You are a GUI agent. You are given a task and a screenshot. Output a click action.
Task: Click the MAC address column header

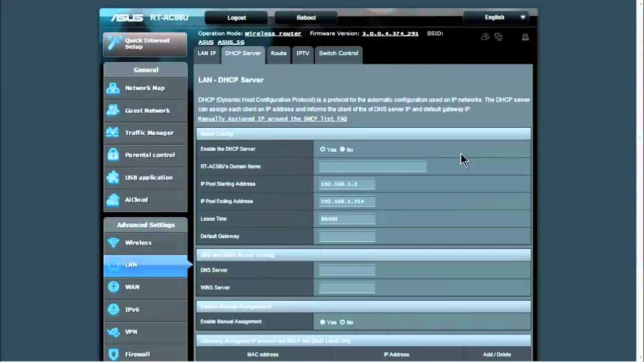tap(263, 354)
